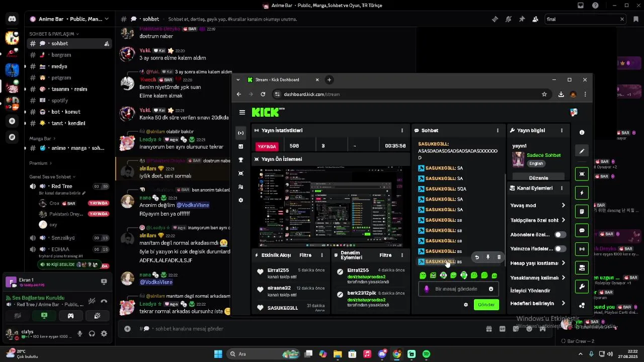Reply to the hovered chat message
Image resolution: width=644 pixels, height=362 pixels.
coord(477,257)
